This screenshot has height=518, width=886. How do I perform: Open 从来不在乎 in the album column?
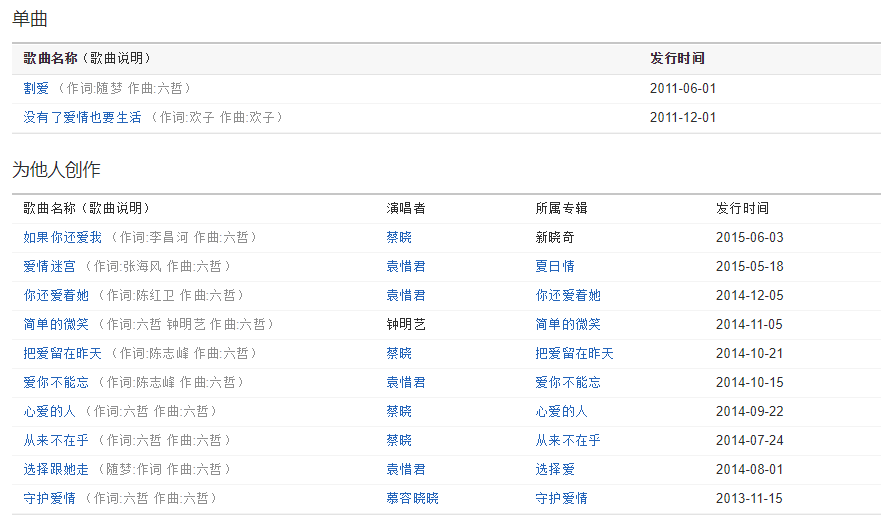568,441
